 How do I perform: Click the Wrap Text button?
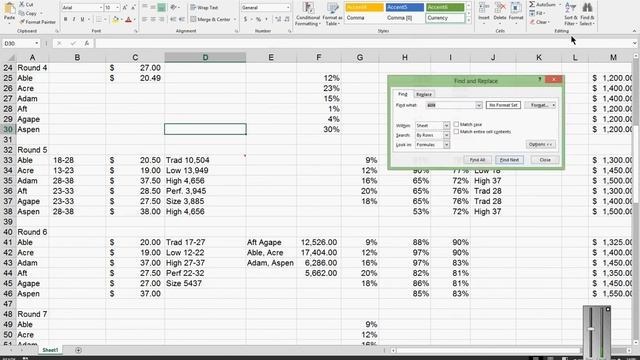point(204,7)
